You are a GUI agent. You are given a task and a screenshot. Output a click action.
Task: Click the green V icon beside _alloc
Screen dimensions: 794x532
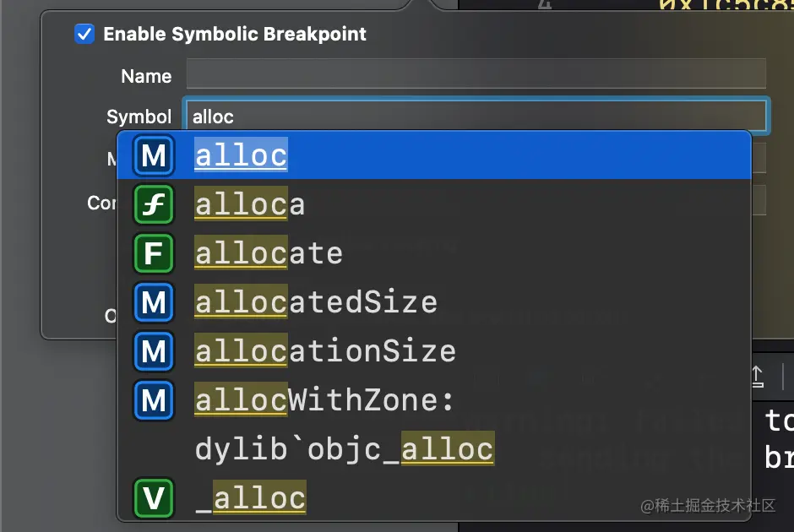coord(154,498)
